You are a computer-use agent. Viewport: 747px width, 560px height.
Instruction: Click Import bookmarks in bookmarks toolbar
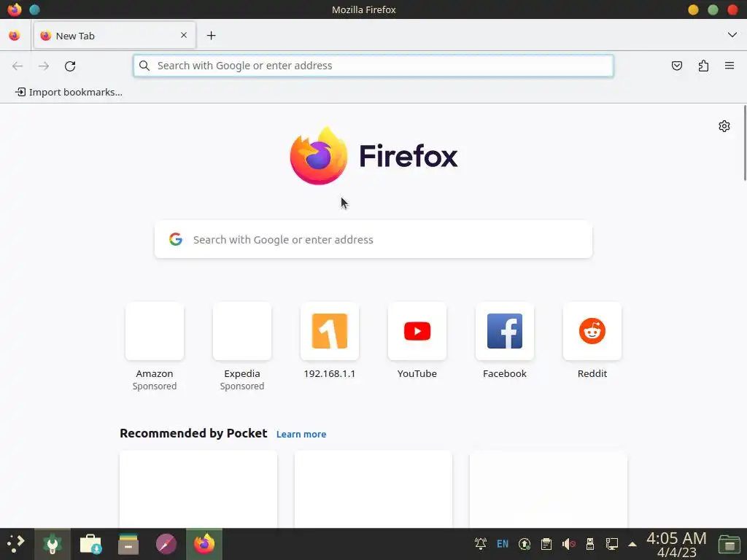69,92
